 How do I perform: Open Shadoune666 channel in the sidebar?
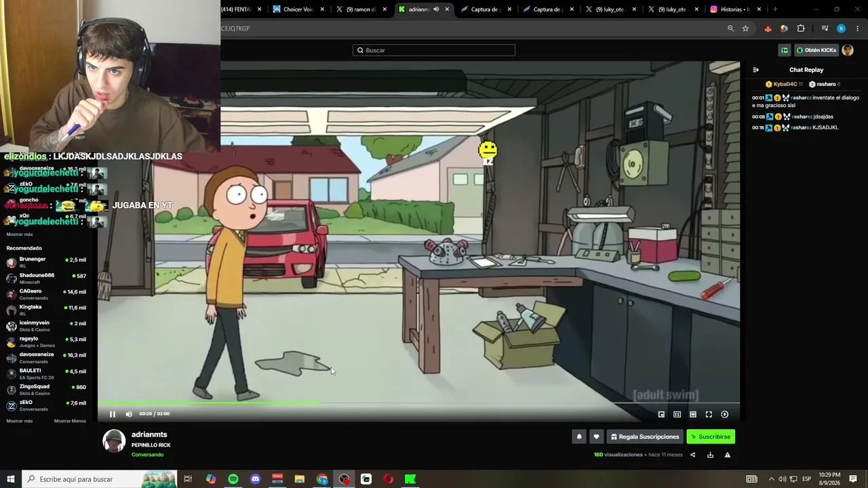click(47, 278)
